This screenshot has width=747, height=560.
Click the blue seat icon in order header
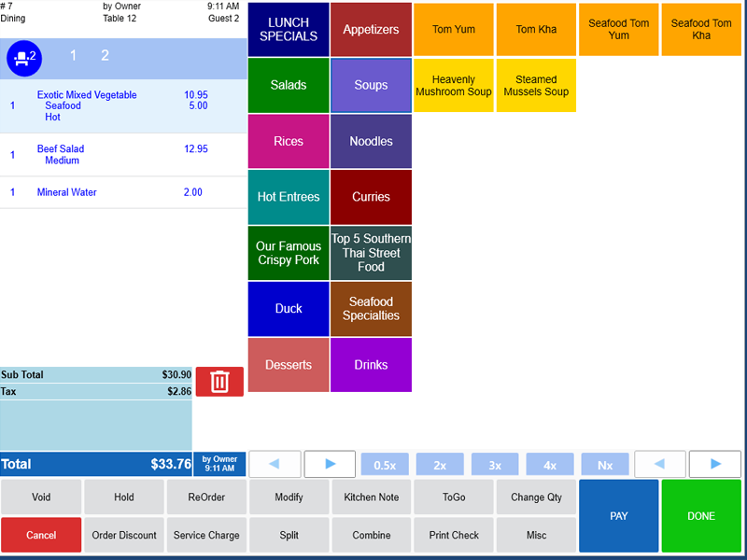pyautogui.click(x=24, y=58)
